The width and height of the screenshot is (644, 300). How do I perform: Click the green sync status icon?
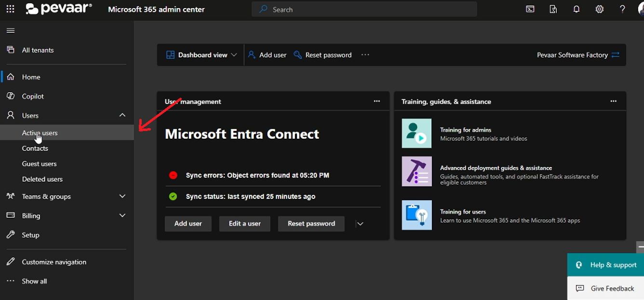click(173, 196)
